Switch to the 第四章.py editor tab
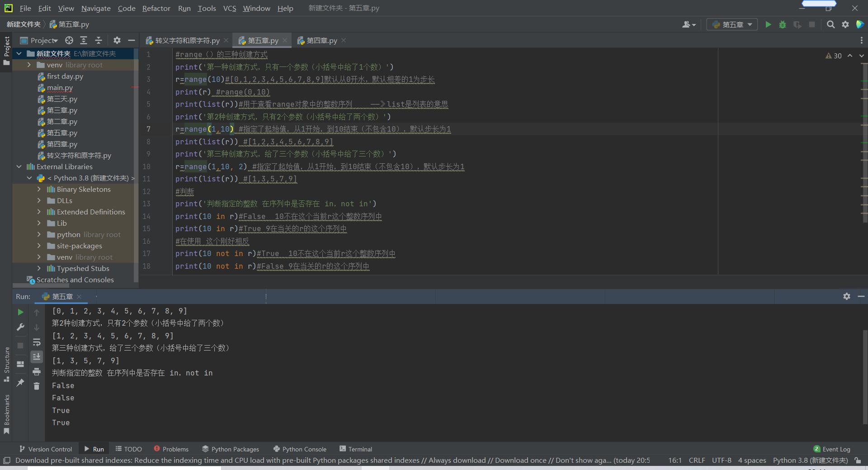Image resolution: width=868 pixels, height=470 pixels. [321, 40]
